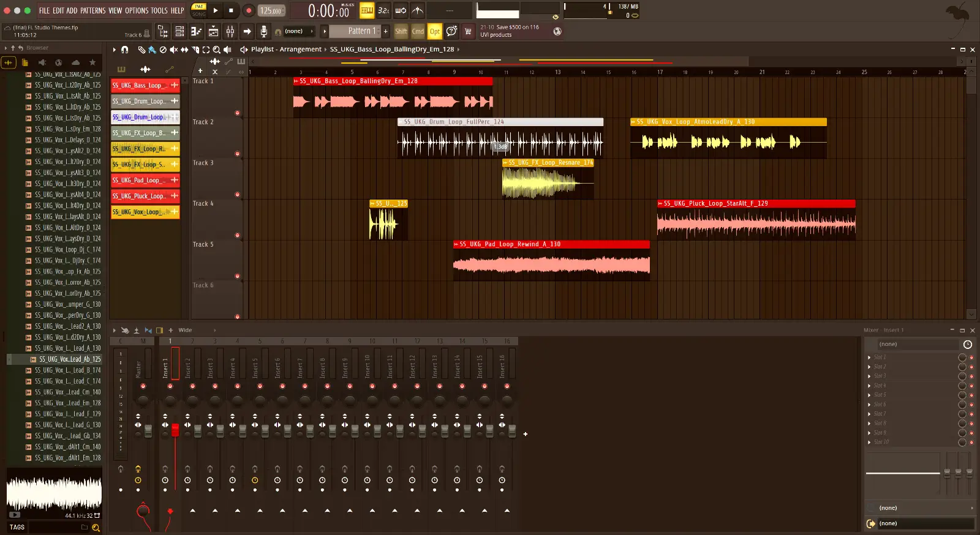The height and width of the screenshot is (535, 980).
Task: Click the add mixer track plus button
Action: pos(526,434)
